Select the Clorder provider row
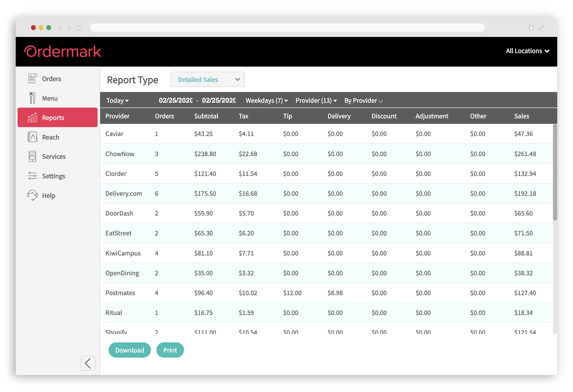 (x=327, y=173)
